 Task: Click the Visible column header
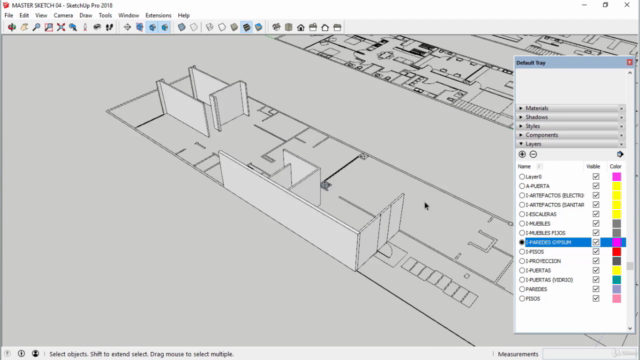click(593, 167)
